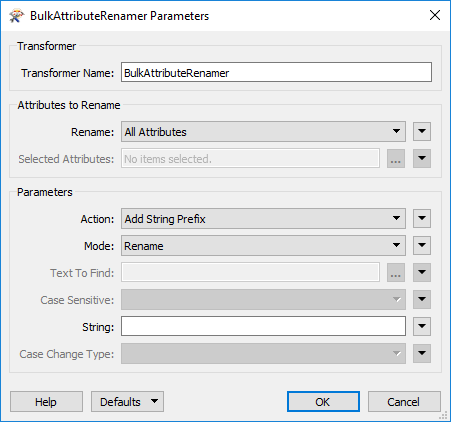The image size is (451, 422).
Task: Expand the Mode Rename dropdown
Action: pos(263,246)
